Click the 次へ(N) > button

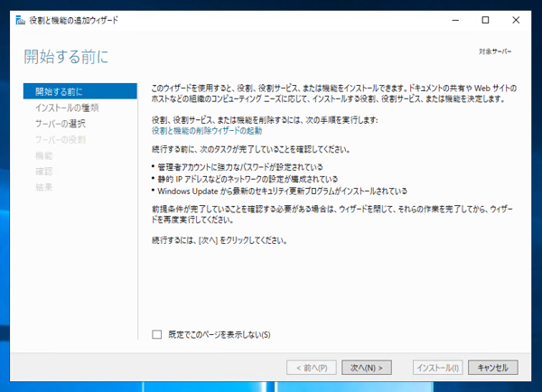point(367,368)
